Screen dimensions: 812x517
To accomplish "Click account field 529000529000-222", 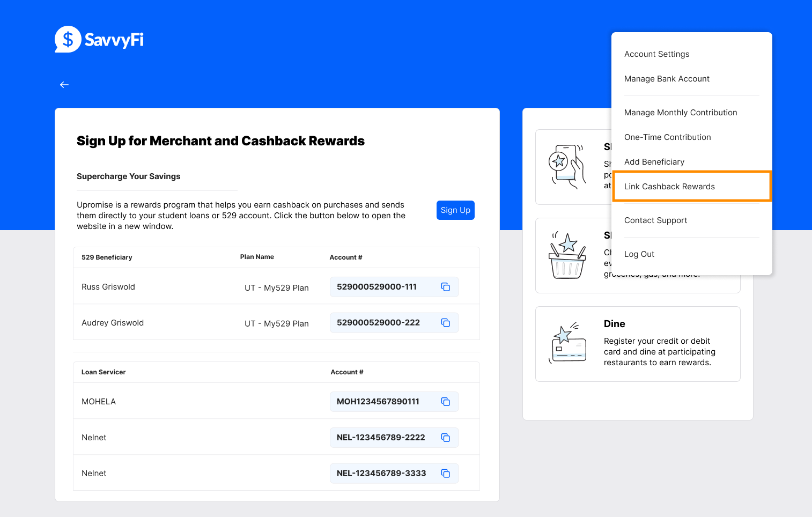I will (394, 323).
